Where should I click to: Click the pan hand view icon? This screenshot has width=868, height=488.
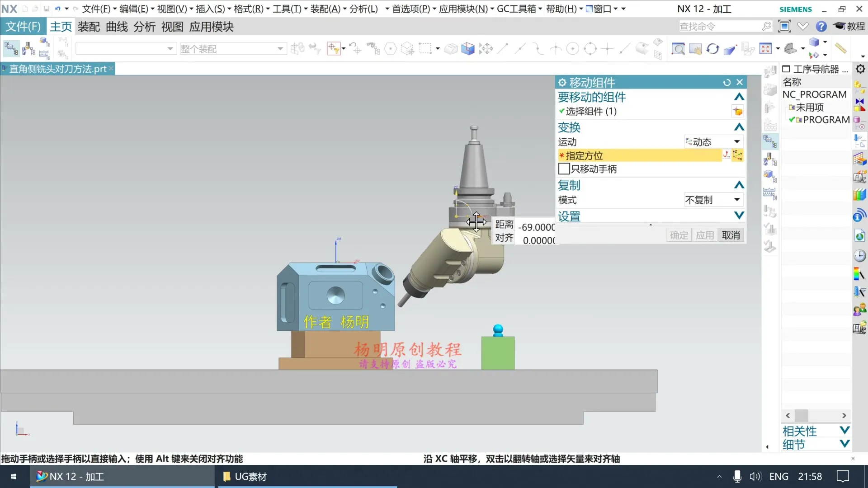point(696,48)
